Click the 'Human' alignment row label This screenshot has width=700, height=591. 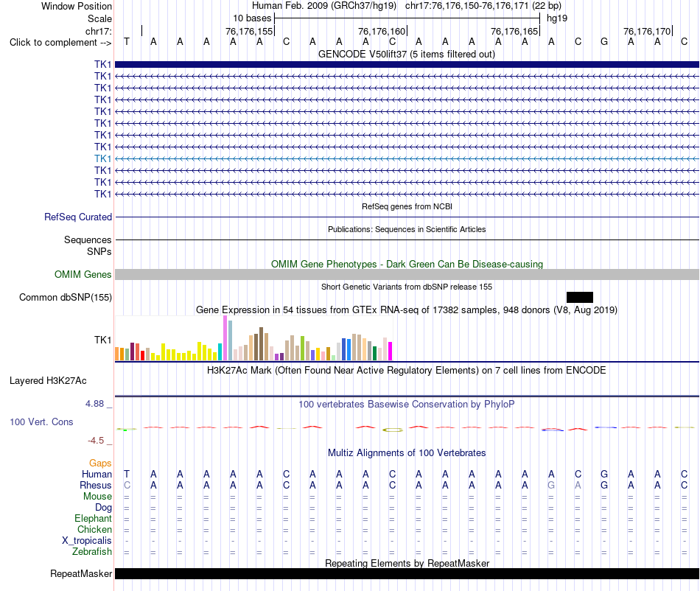coord(97,474)
